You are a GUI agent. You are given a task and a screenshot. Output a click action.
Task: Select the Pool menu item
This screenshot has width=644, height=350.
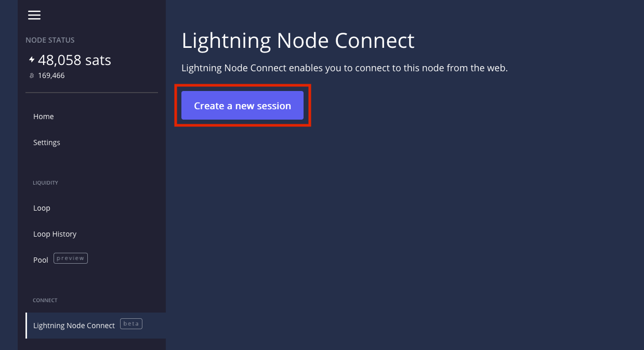pyautogui.click(x=41, y=260)
